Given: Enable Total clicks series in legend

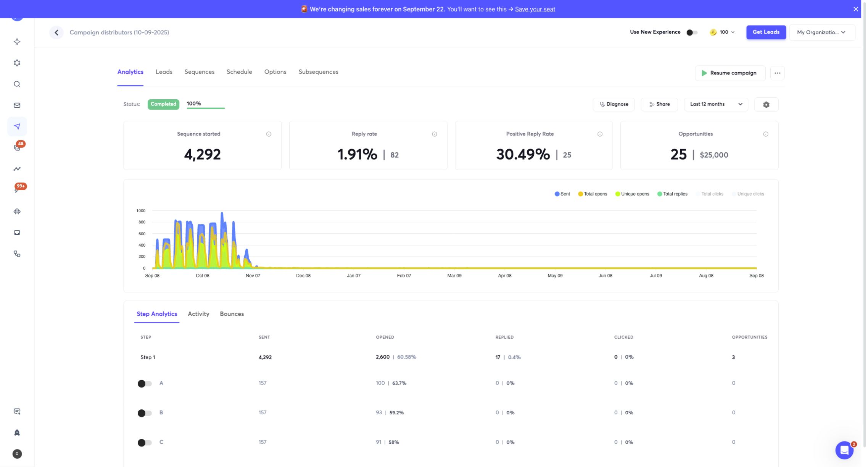Looking at the screenshot, I should [709, 194].
